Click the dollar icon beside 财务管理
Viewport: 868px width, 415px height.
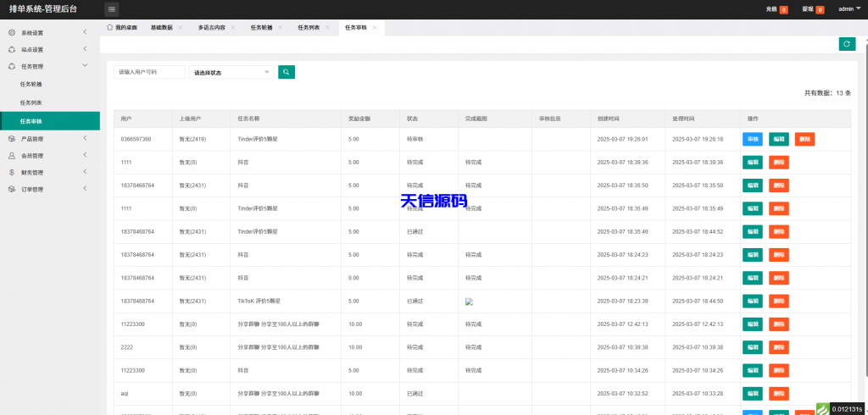12,172
